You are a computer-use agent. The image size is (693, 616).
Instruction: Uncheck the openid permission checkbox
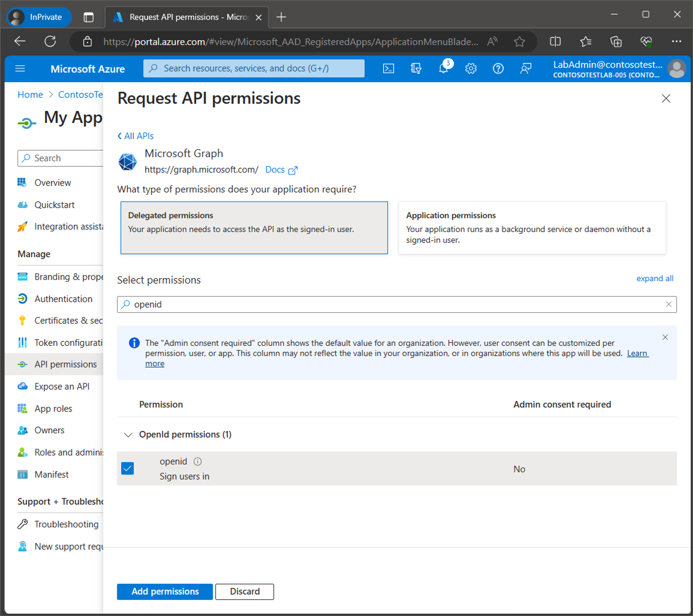point(127,469)
